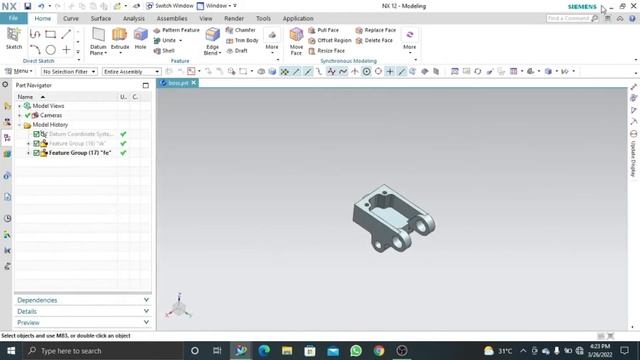Select the Point sketch tool
This screenshot has height=360, width=640.
(x=66, y=50)
